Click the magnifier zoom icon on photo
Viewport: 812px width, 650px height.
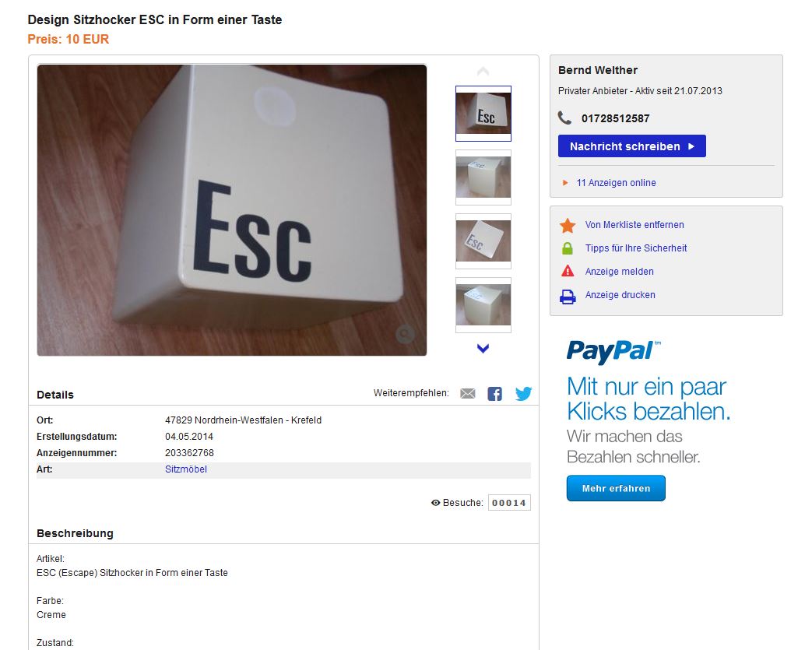point(405,334)
